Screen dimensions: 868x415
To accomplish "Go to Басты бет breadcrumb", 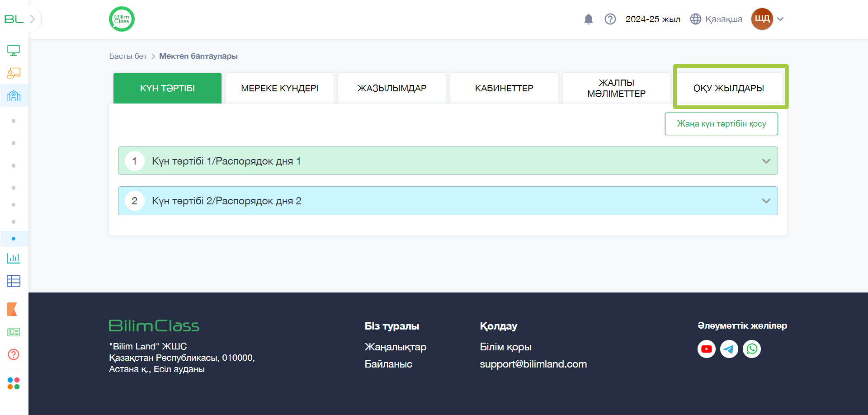I will (128, 56).
